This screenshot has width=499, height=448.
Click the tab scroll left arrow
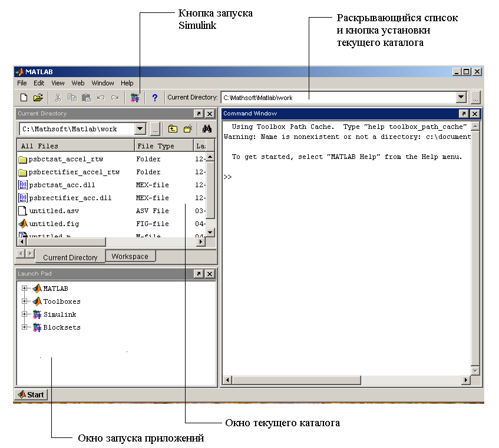coord(21,253)
